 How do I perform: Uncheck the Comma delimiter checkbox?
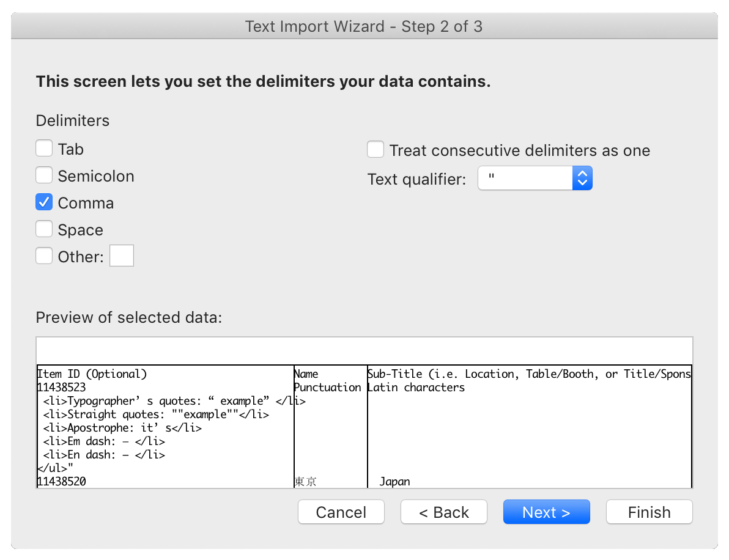tap(44, 202)
